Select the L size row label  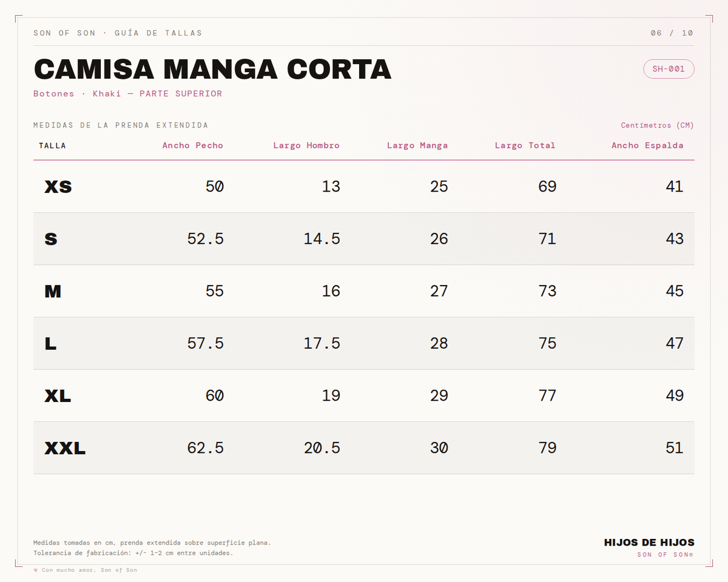point(50,343)
